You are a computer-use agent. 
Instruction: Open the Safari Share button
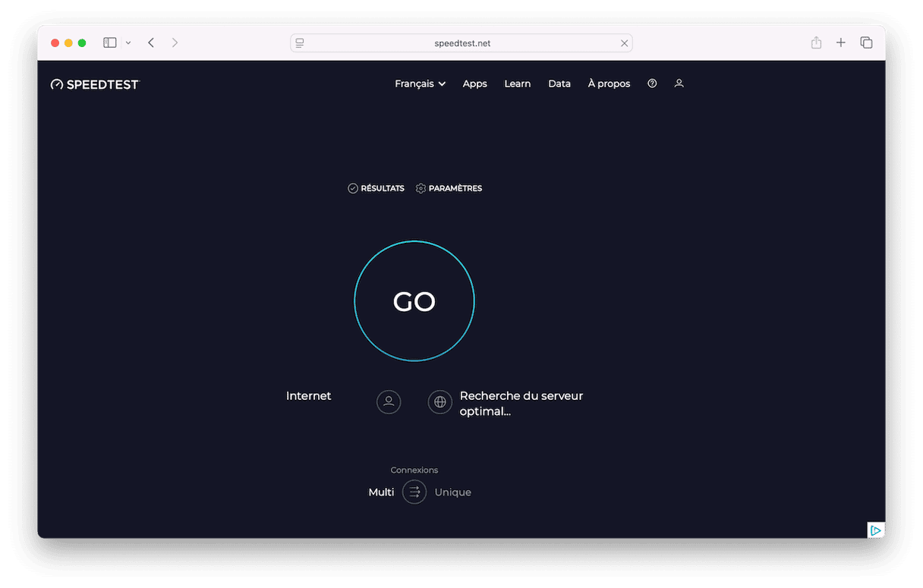[816, 43]
